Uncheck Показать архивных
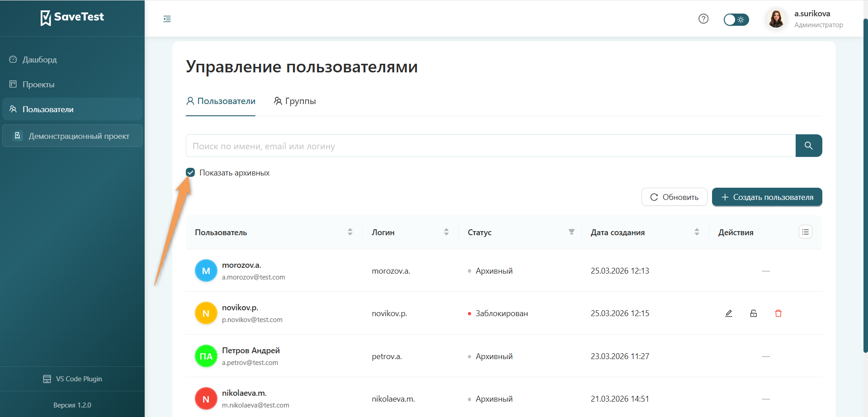This screenshot has width=868, height=417. [x=190, y=172]
